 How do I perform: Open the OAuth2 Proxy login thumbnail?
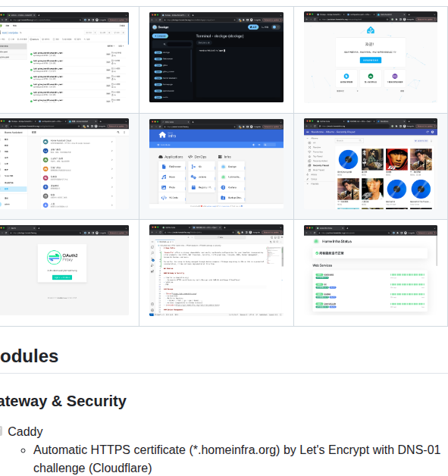tap(64, 270)
